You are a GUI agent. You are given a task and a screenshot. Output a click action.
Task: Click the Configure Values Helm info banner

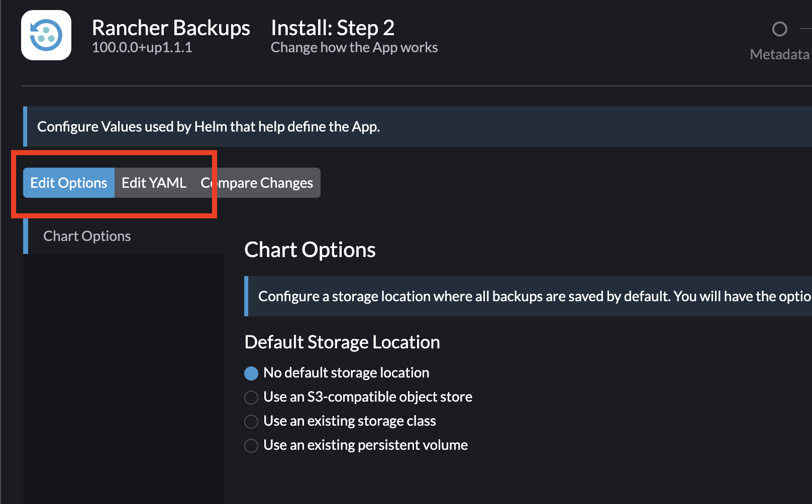tap(209, 127)
